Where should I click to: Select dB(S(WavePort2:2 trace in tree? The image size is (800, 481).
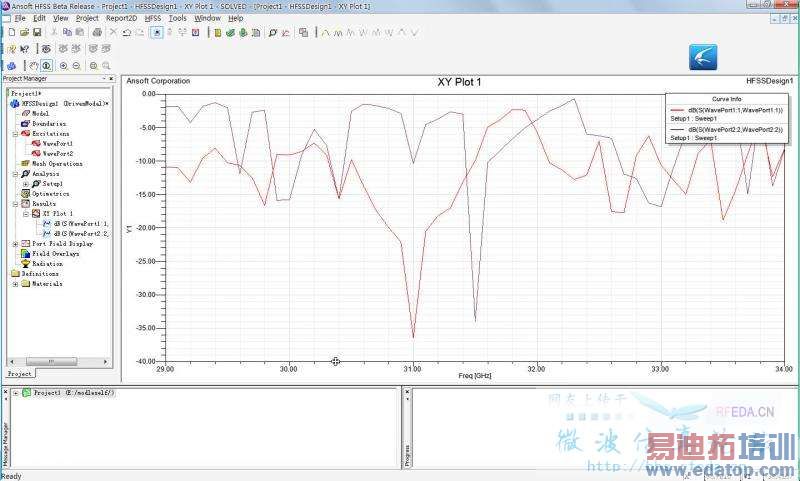pyautogui.click(x=81, y=234)
